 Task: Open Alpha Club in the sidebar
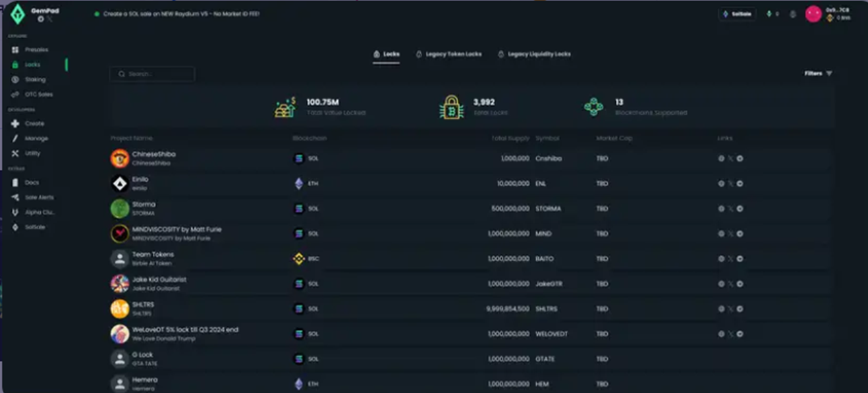[x=40, y=213]
